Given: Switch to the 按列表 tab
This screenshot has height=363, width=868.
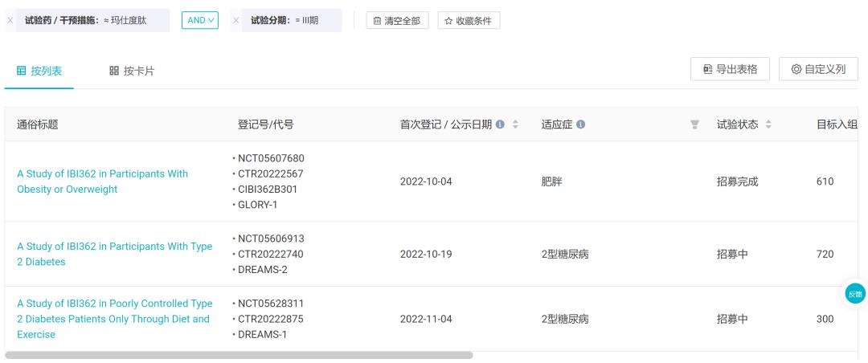Looking at the screenshot, I should point(39,71).
